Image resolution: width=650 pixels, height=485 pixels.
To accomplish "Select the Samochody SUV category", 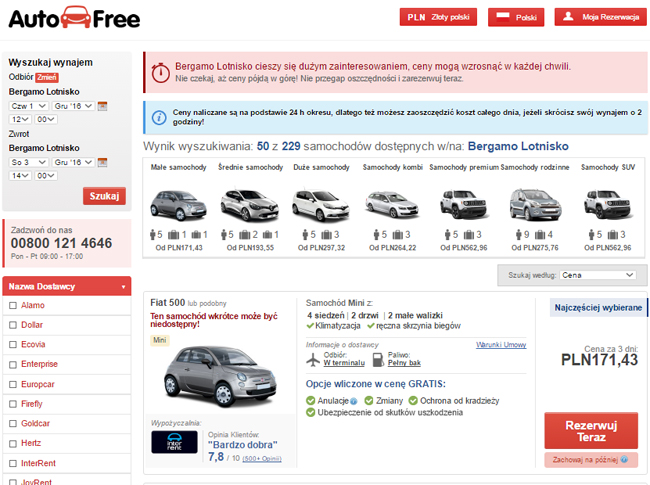I will (608, 207).
